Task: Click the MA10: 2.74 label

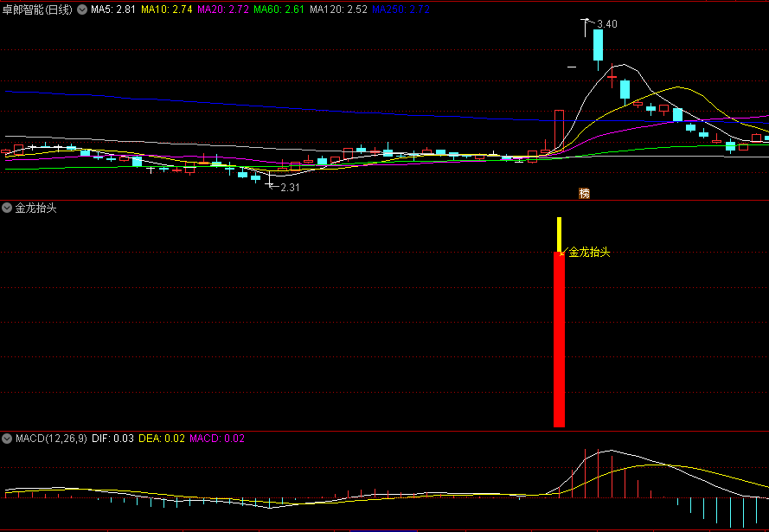Action: (x=167, y=10)
